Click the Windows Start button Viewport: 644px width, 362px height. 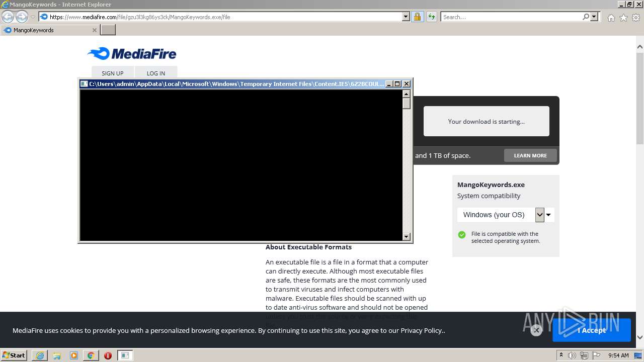pos(14,355)
